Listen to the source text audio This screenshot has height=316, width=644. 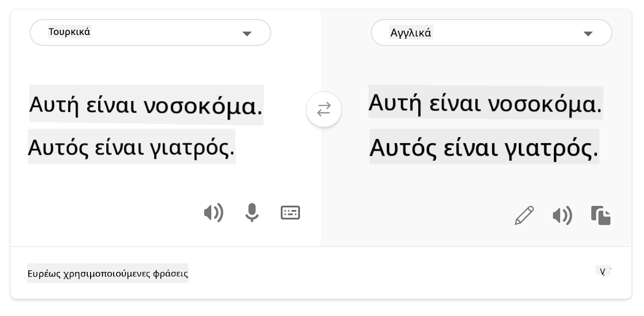point(213,213)
